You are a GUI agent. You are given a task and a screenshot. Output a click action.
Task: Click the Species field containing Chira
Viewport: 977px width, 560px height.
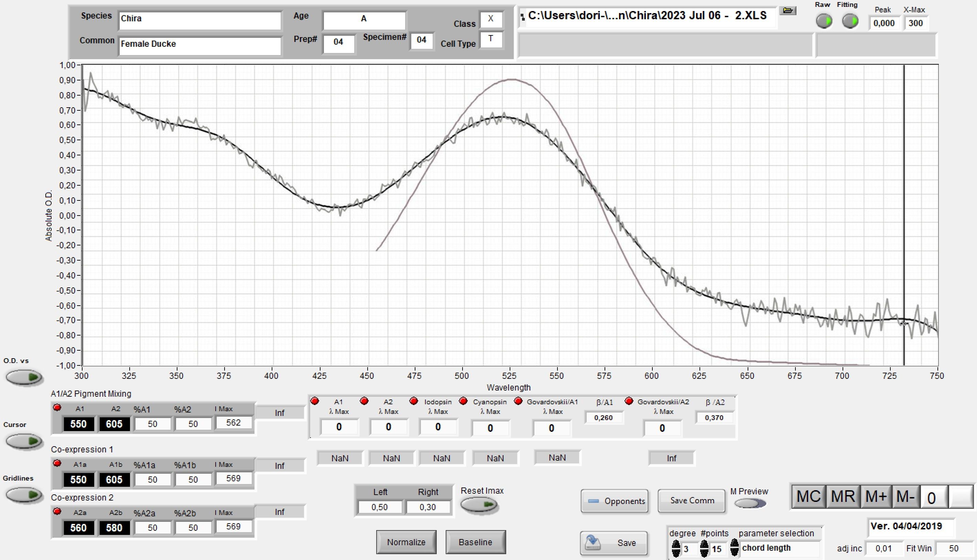[x=200, y=20]
